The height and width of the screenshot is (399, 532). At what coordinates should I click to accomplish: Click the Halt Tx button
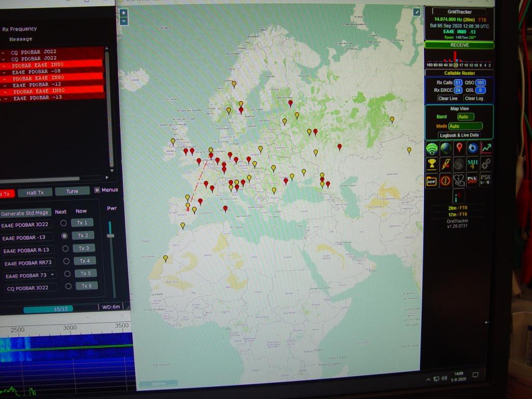coord(35,193)
